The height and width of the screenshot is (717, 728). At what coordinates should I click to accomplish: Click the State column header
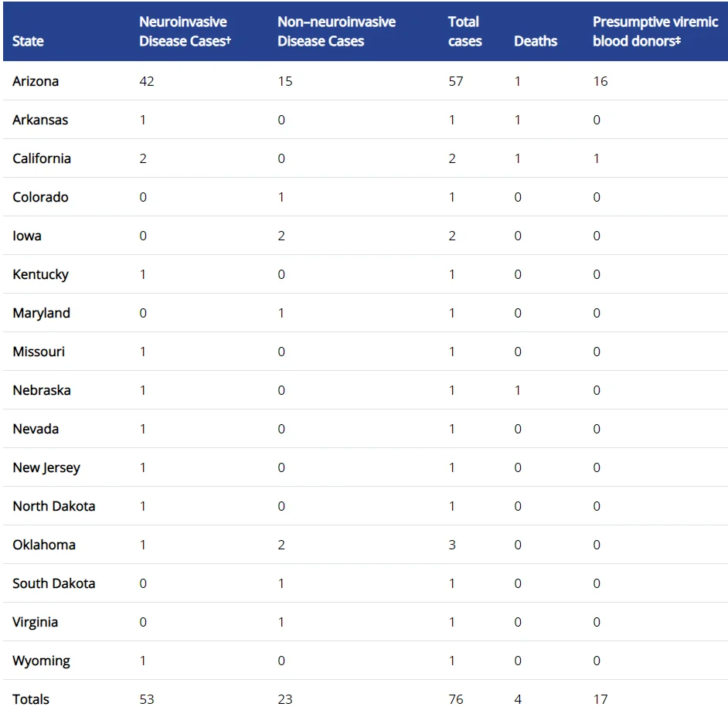coord(28,41)
